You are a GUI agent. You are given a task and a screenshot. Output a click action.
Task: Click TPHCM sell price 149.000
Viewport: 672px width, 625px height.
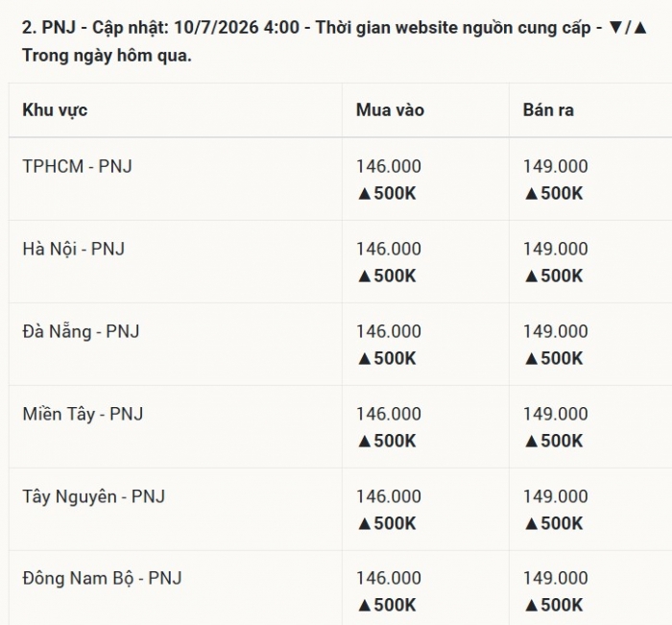point(556,166)
